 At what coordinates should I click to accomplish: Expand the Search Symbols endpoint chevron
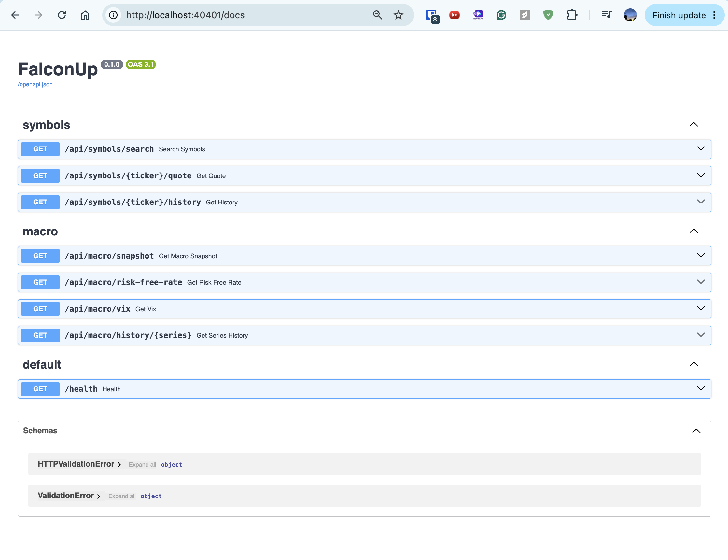(x=701, y=149)
